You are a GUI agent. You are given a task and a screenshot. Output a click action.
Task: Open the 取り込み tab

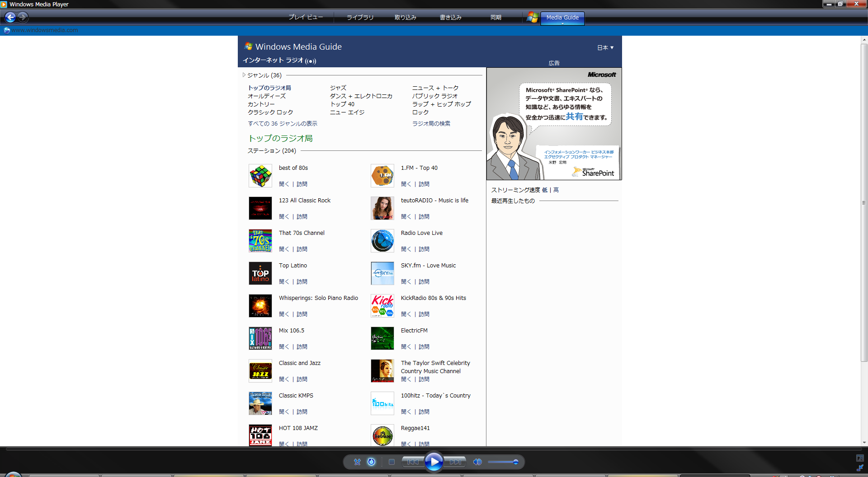pos(406,17)
